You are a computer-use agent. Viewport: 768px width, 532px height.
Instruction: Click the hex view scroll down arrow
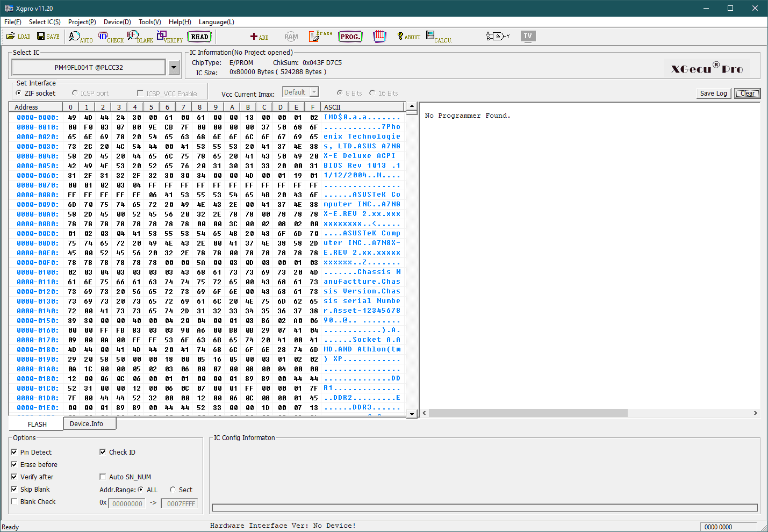[412, 413]
